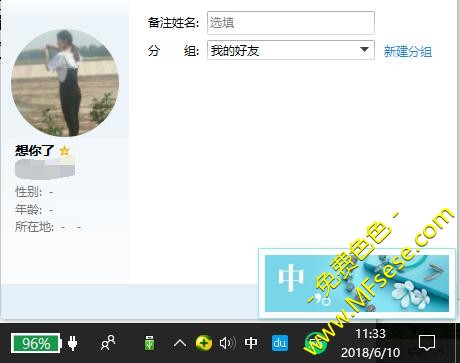Click the yellow-green plus tray icon
460x363 pixels.
[x=204, y=343]
